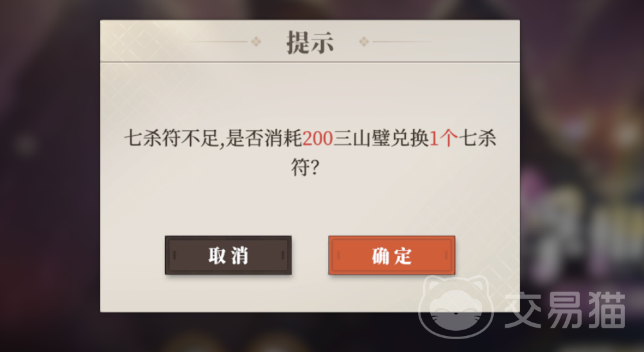Click the left notch on 取消 button

pos(175,255)
